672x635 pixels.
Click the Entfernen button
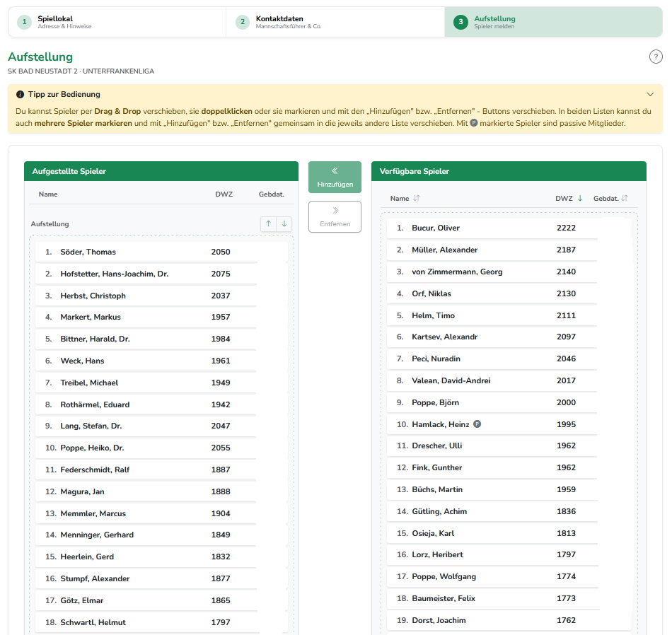pos(335,217)
